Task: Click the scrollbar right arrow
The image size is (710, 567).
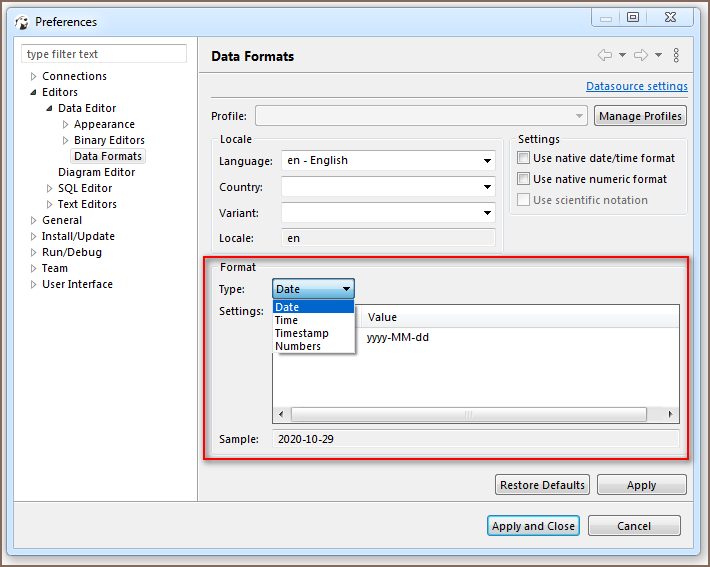Action: tap(671, 414)
